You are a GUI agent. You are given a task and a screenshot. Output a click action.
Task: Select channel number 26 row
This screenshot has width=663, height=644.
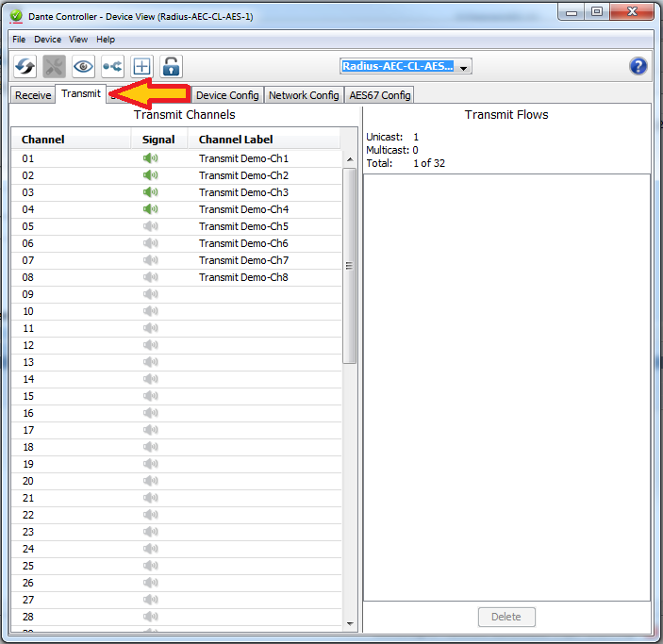click(176, 583)
